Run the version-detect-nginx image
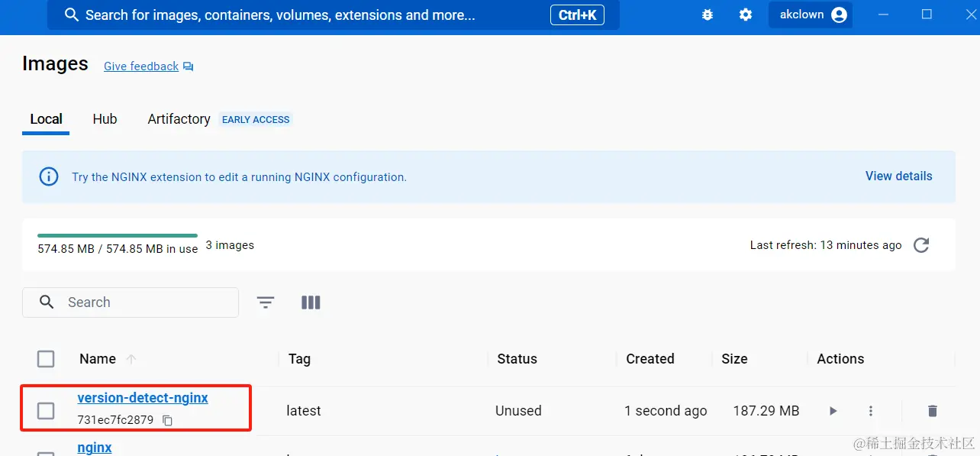Viewport: 980px width, 456px height. (833, 411)
